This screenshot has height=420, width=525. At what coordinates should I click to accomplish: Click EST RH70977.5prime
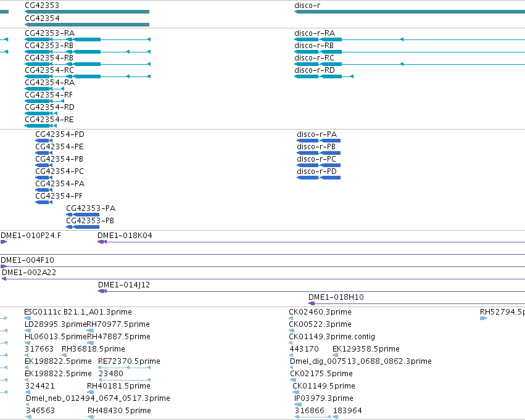click(x=90, y=331)
